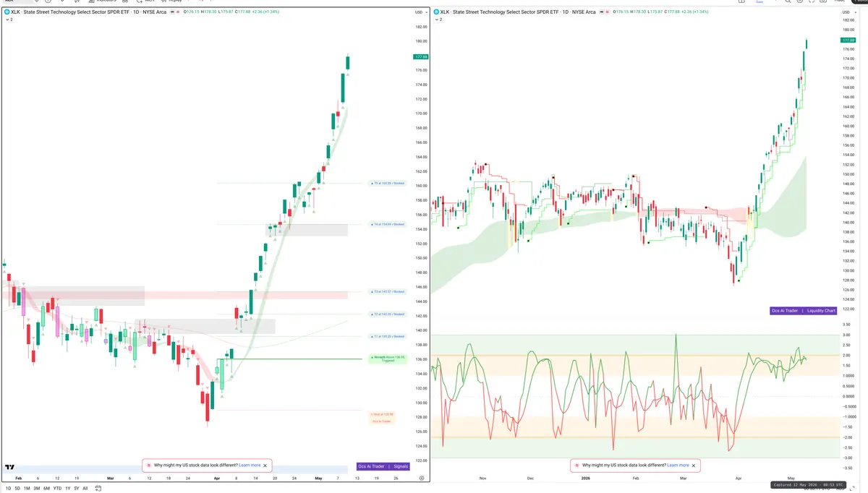Click the market status flag icons in left chart title
This screenshot has height=493, width=868.
click(174, 12)
